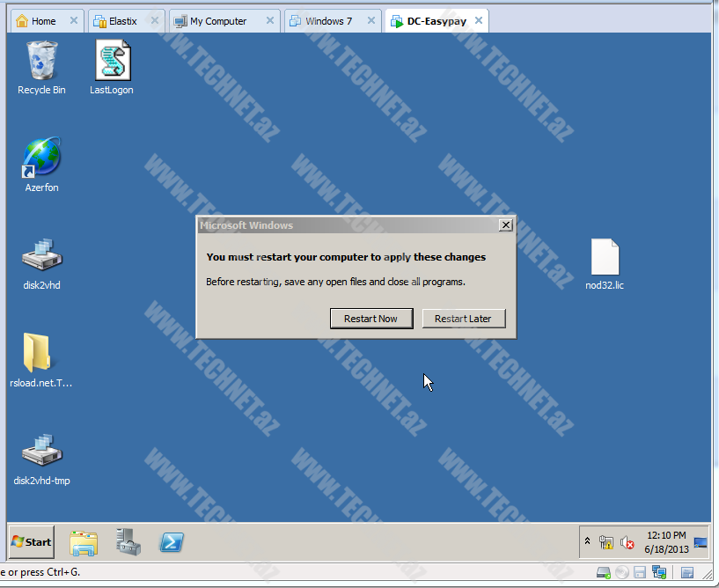The image size is (719, 588).
Task: Choose Restart Later in the dialog
Action: pyautogui.click(x=463, y=319)
